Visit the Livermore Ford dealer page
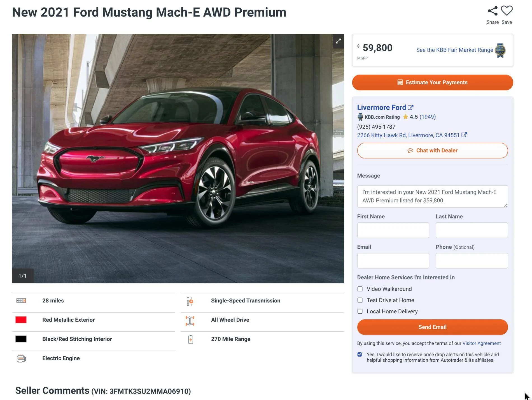This screenshot has width=532, height=400. point(382,107)
